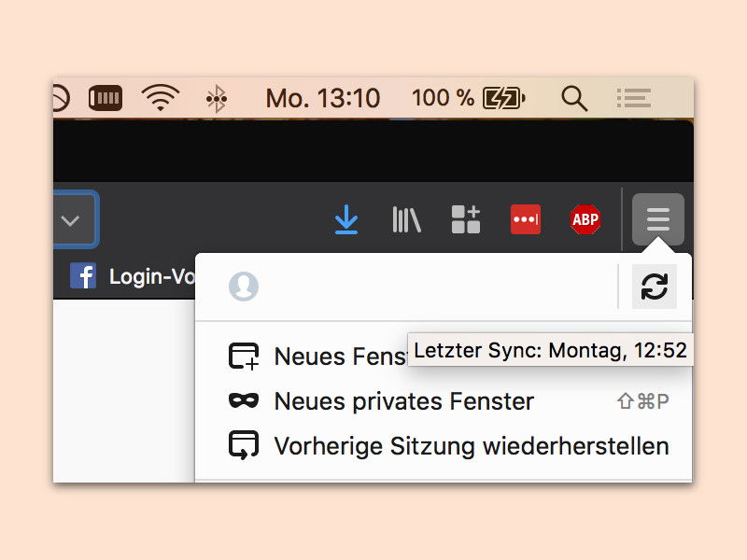The image size is (747, 560).
Task: Click the restore session icon
Action: pyautogui.click(x=244, y=445)
